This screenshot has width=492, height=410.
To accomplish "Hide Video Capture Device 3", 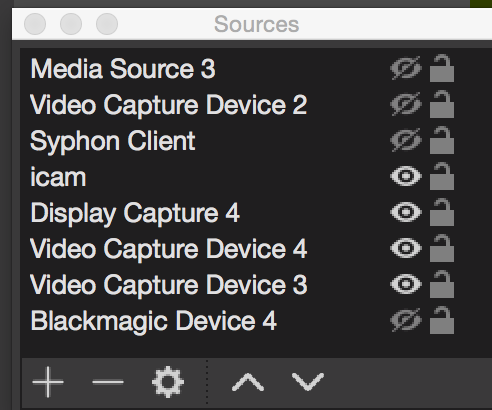I will (x=406, y=284).
